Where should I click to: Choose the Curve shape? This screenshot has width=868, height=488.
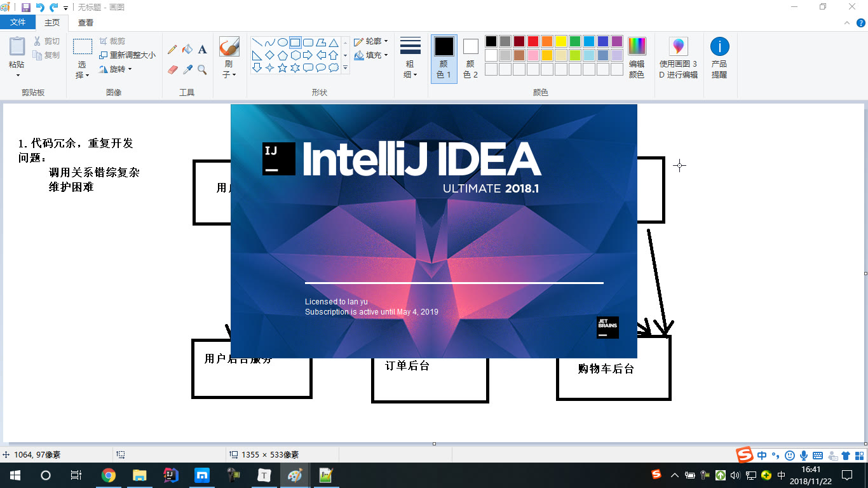point(270,43)
